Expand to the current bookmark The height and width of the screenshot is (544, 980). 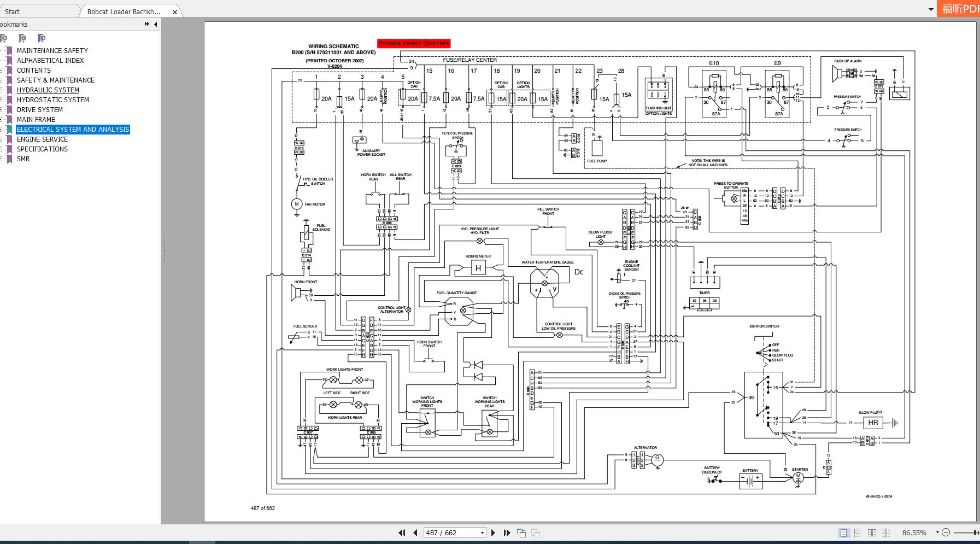41,39
